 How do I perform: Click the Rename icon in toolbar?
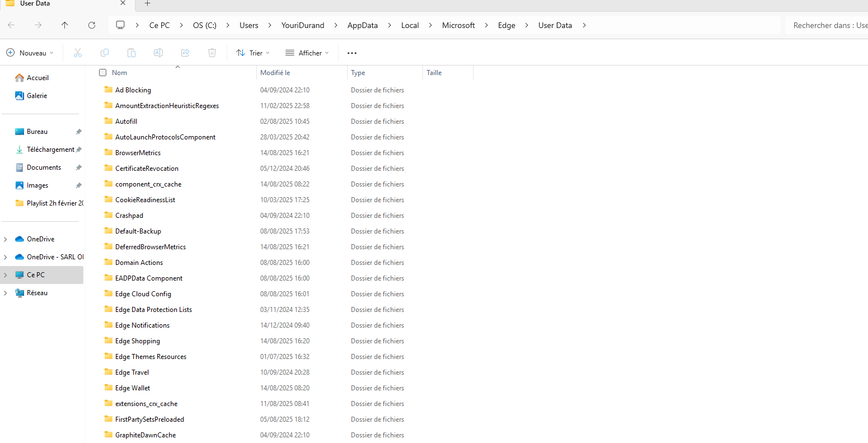pos(158,53)
